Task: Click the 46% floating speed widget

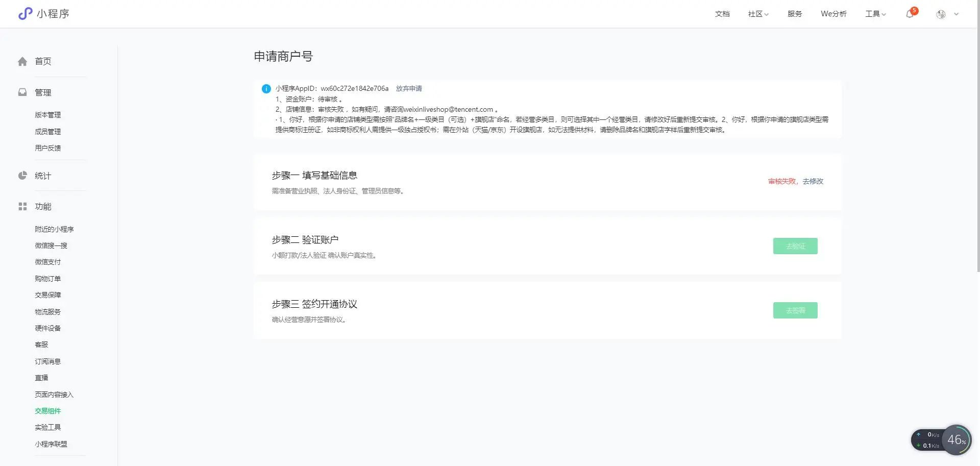Action: pos(957,439)
